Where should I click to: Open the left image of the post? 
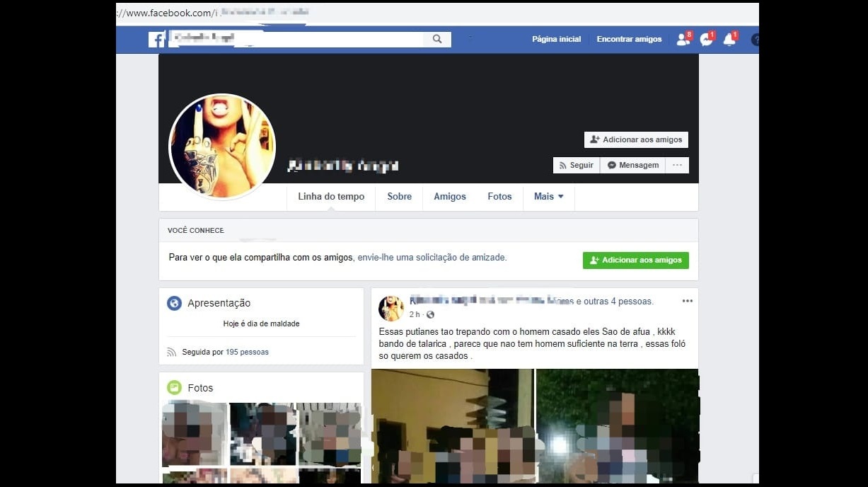(453, 426)
